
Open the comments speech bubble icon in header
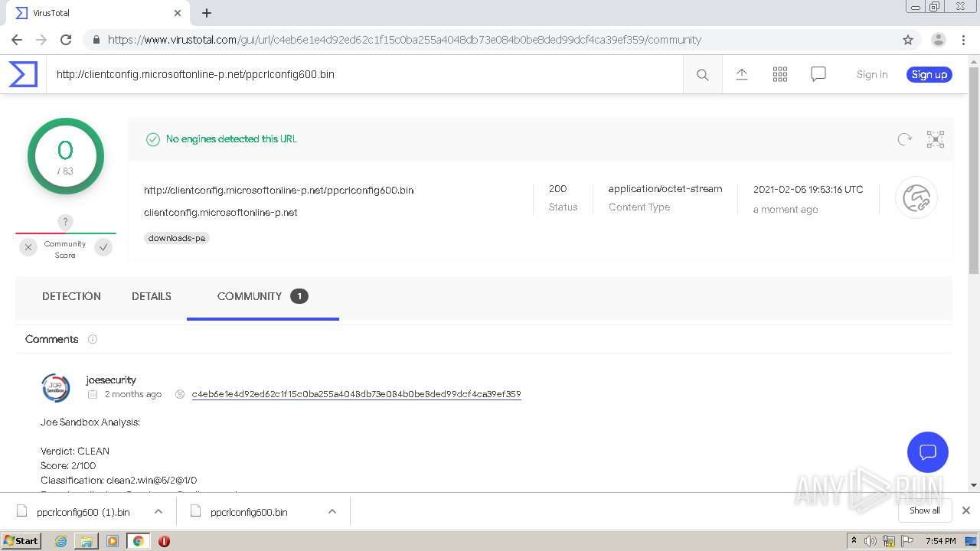(818, 74)
